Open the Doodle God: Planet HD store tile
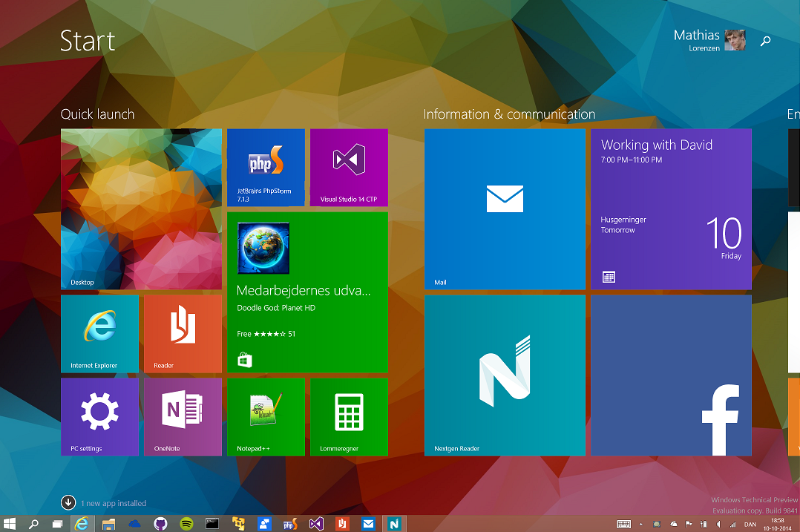Screen dimensions: 800x532 [x=307, y=292]
